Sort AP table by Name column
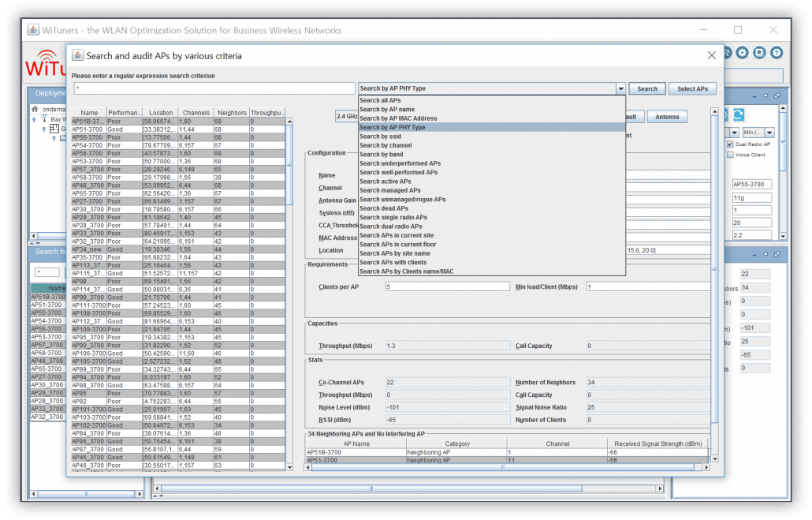812x520 pixels. pos(88,113)
